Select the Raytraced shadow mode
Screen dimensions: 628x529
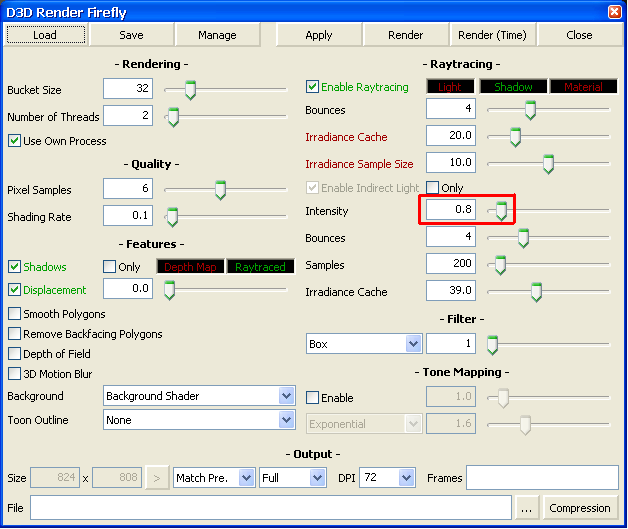(x=260, y=267)
